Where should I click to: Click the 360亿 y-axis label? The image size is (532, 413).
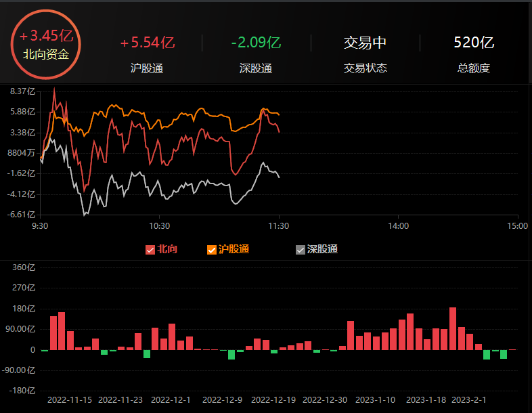(x=24, y=267)
